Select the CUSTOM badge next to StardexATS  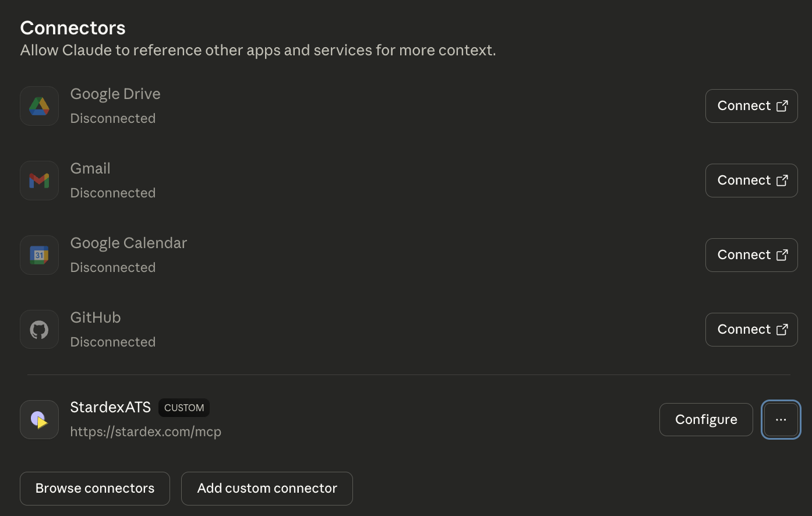[x=184, y=408]
